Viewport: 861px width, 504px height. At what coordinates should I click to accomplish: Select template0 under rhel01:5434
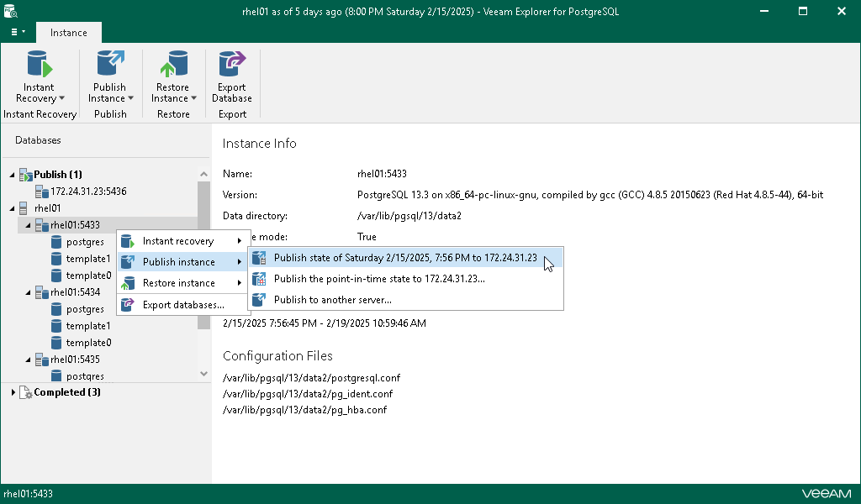point(88,343)
